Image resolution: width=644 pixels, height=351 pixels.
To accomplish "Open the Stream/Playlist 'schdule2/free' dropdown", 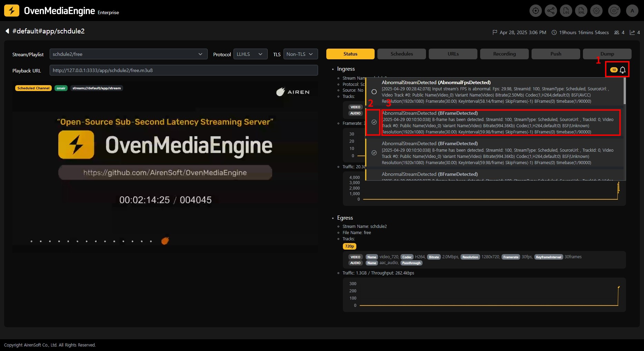I will click(128, 54).
